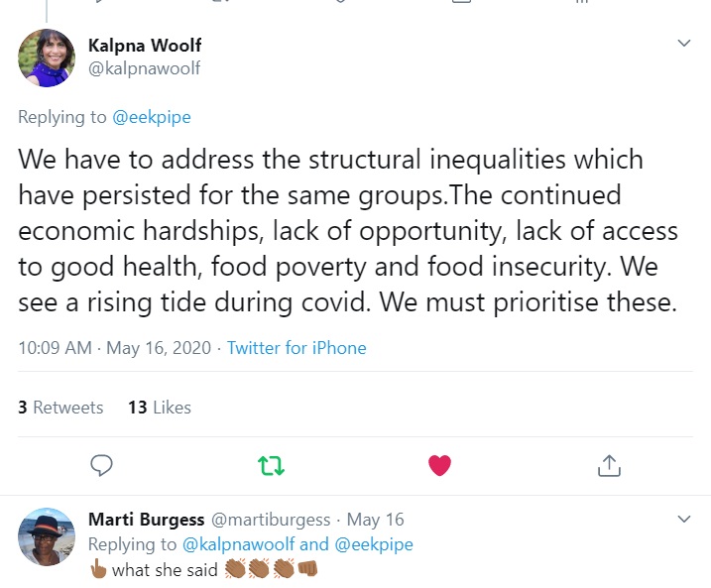The width and height of the screenshot is (711, 588).
Task: View the 13 Likes list
Action: [159, 407]
